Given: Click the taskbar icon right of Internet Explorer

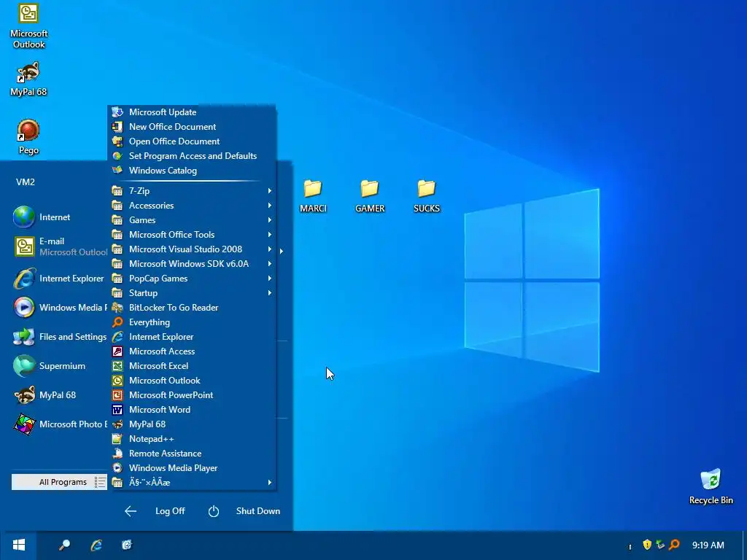Looking at the screenshot, I should tap(127, 545).
